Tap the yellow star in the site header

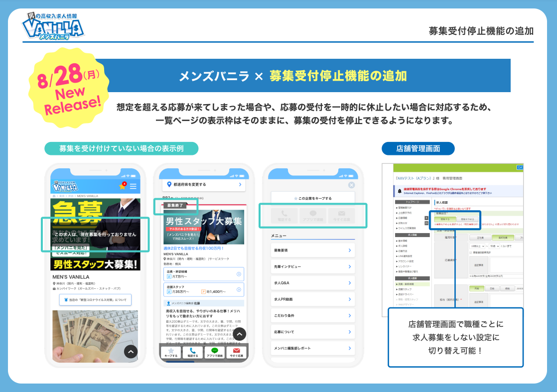click(x=122, y=186)
